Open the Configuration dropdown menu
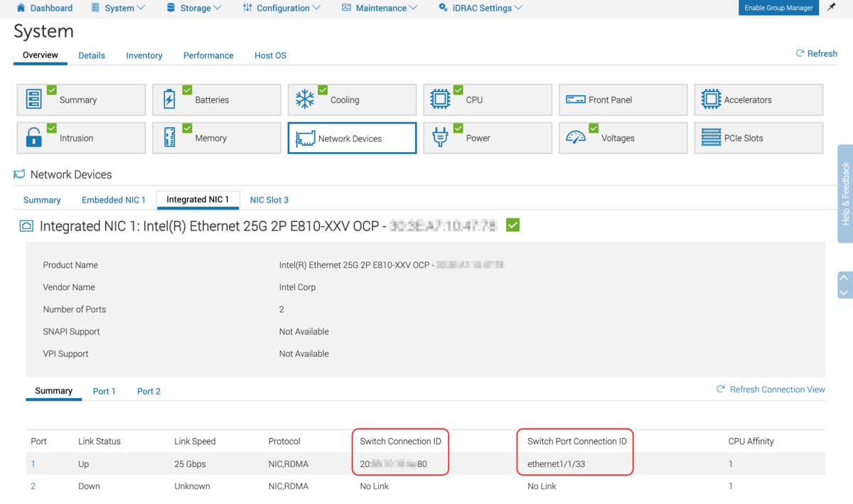The height and width of the screenshot is (504, 853). pos(281,8)
